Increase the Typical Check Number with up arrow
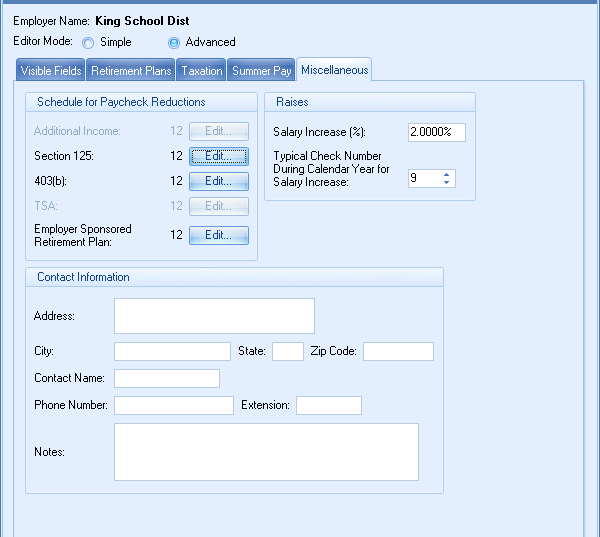This screenshot has width=600, height=537. click(446, 174)
